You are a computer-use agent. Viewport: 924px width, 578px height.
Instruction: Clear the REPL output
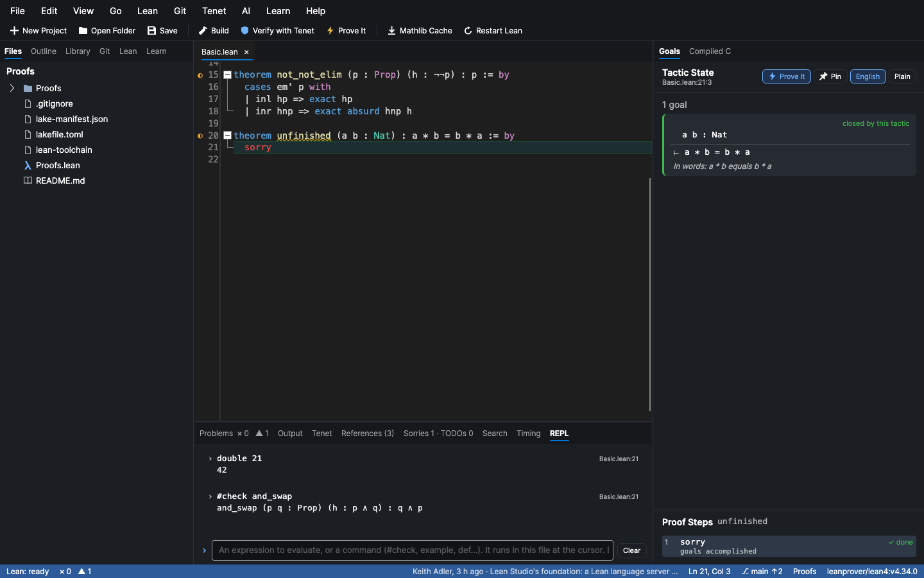[x=631, y=550]
